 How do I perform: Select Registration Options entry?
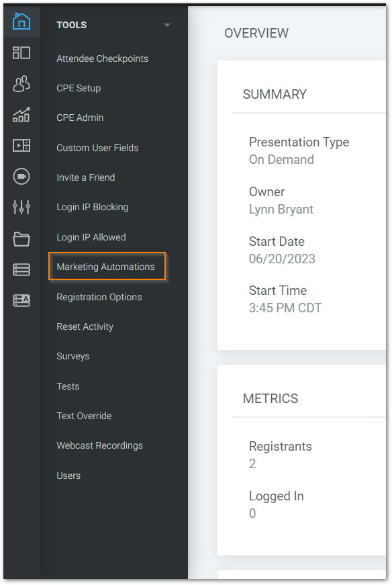(99, 297)
